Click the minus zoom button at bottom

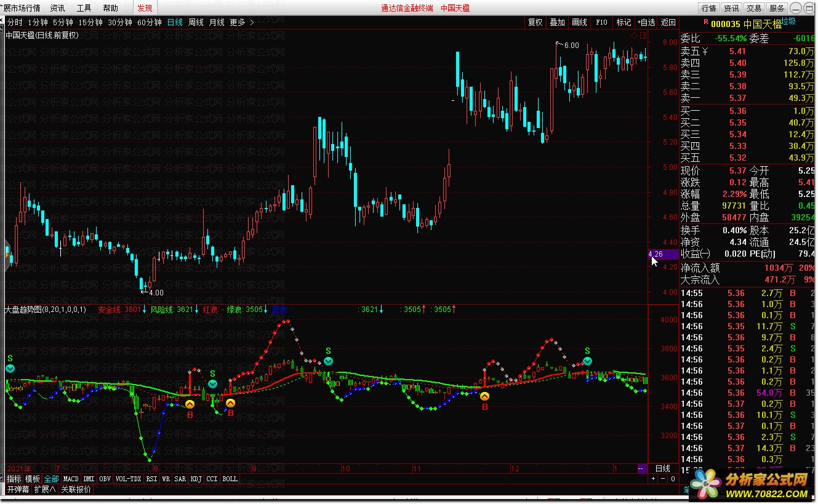(662, 479)
